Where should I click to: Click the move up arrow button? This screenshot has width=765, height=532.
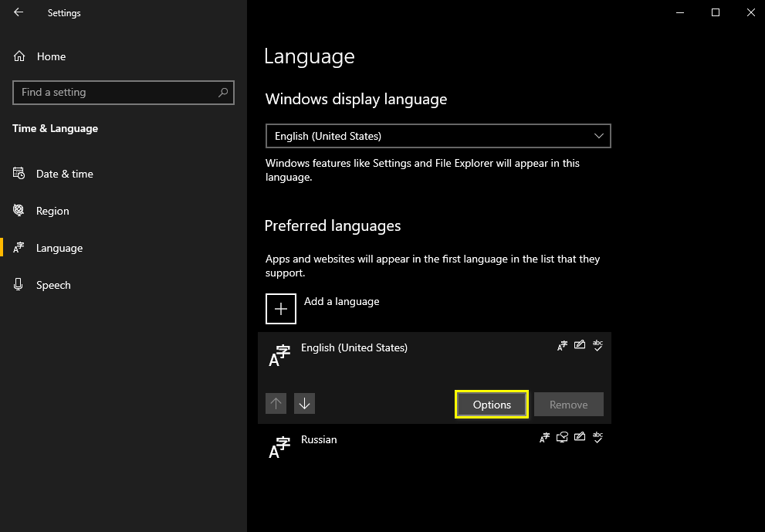tap(276, 404)
